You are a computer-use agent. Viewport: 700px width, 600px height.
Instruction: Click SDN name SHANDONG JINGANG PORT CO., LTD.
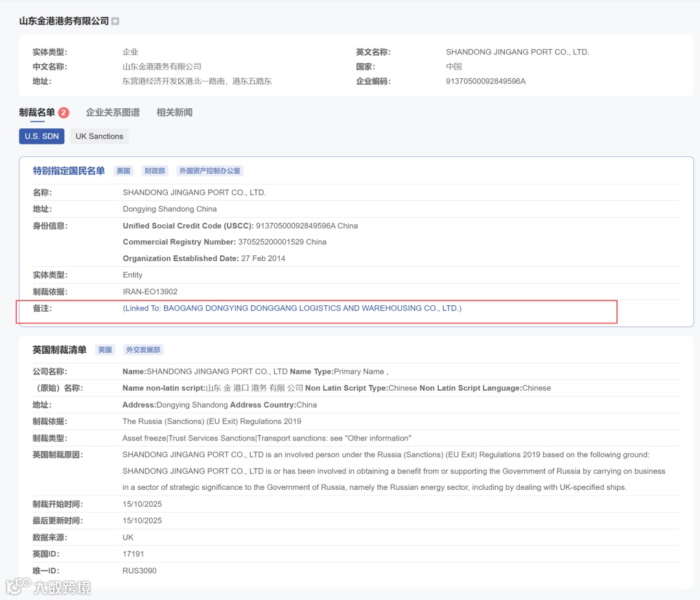pos(194,192)
